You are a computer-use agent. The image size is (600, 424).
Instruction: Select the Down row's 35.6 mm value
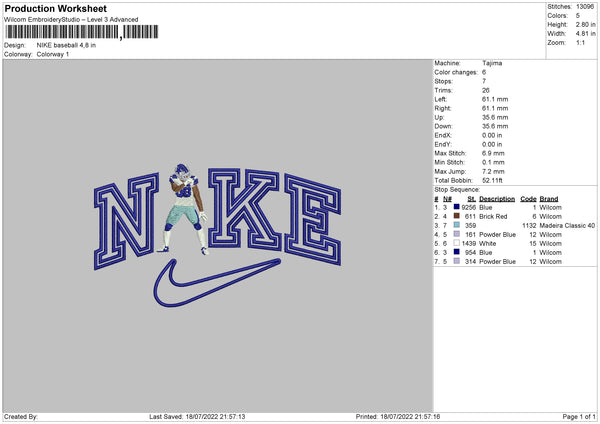(x=495, y=126)
